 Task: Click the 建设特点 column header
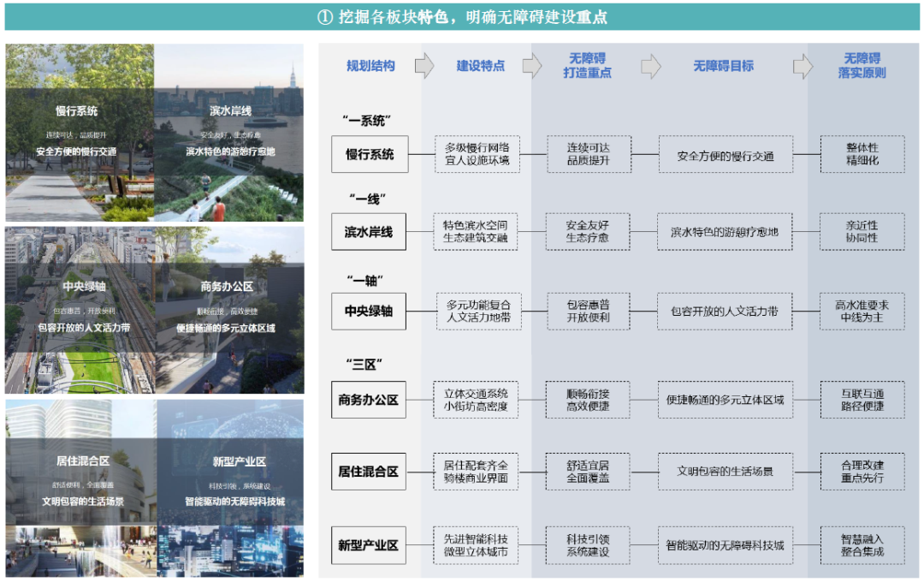(480, 66)
